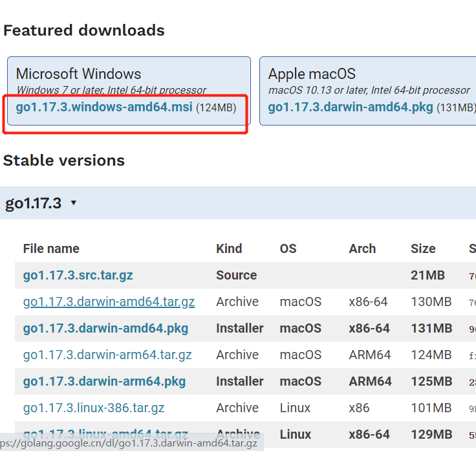Open go1.17.3.darwin-arm64.tar.gz link

click(107, 355)
